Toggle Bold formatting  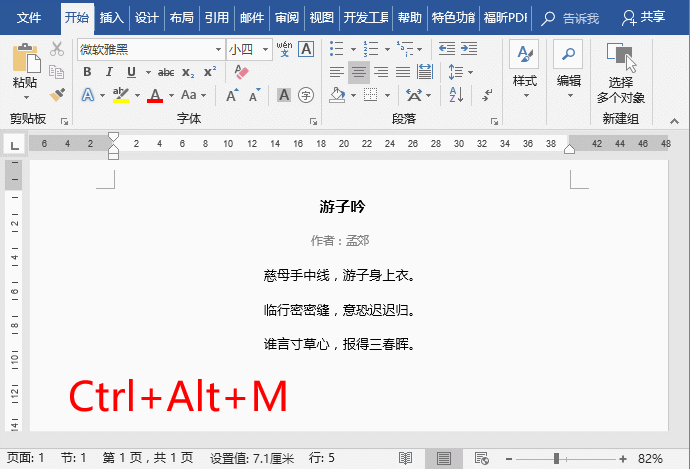click(87, 72)
